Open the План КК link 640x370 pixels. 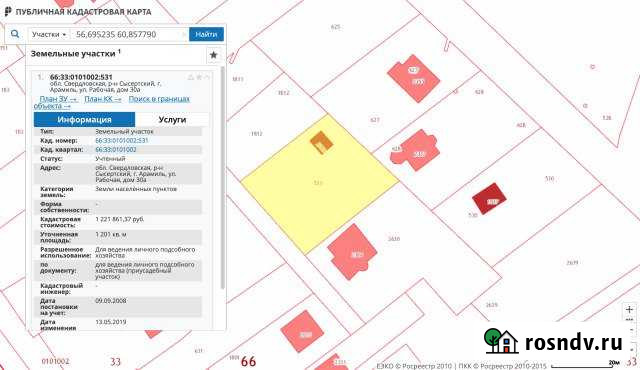(x=103, y=99)
